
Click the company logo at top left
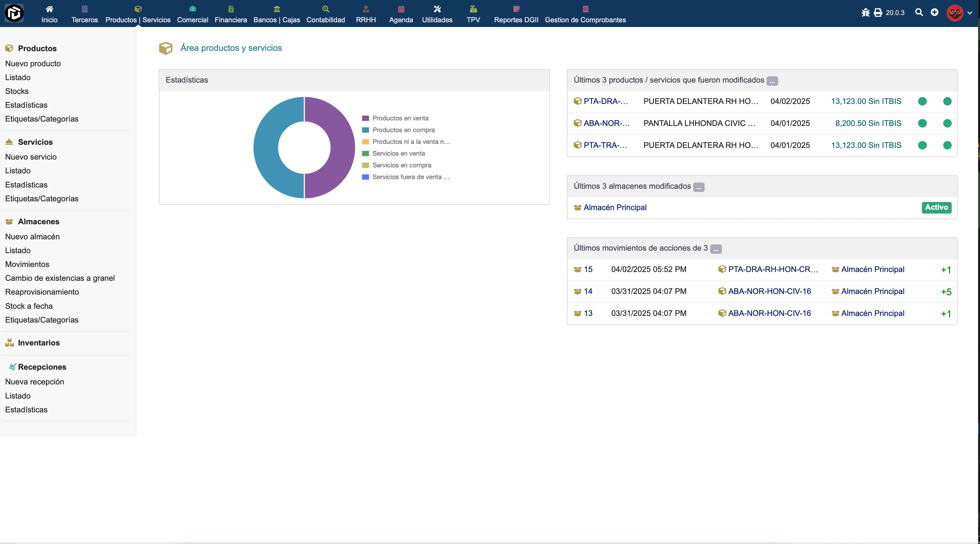pos(14,13)
